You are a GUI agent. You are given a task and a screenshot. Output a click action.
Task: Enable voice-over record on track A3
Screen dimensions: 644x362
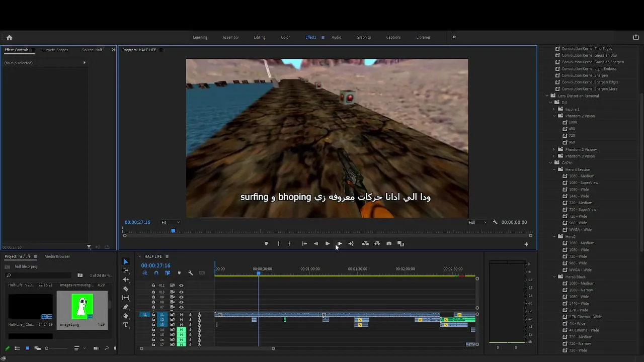199,325
